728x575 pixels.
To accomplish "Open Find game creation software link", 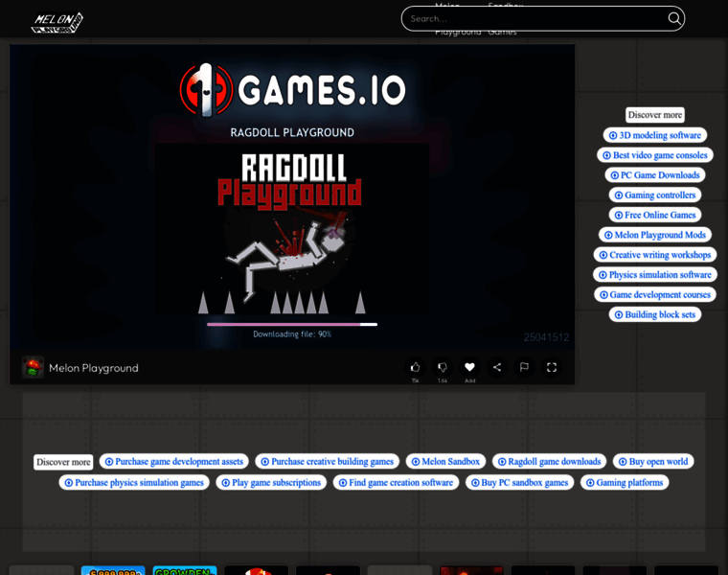I will [396, 483].
